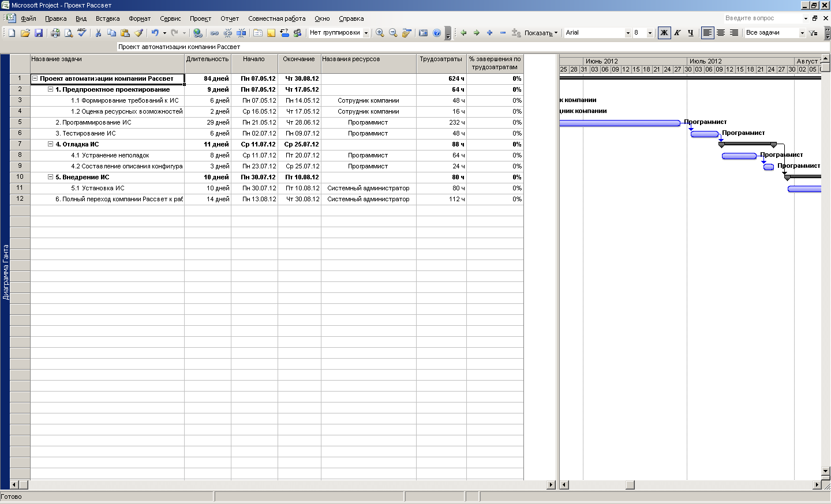Viewport: 831px width, 504px height.
Task: Open the Arial font name dropdown
Action: pyautogui.click(x=628, y=33)
